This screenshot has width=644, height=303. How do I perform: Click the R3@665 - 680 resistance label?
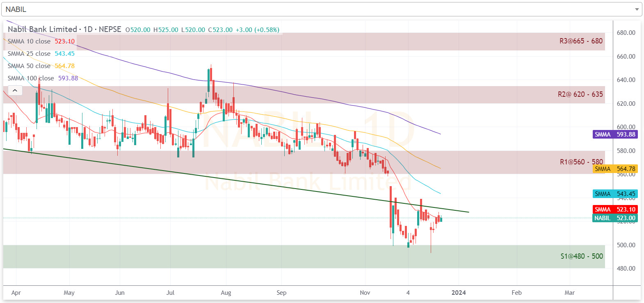pos(581,41)
